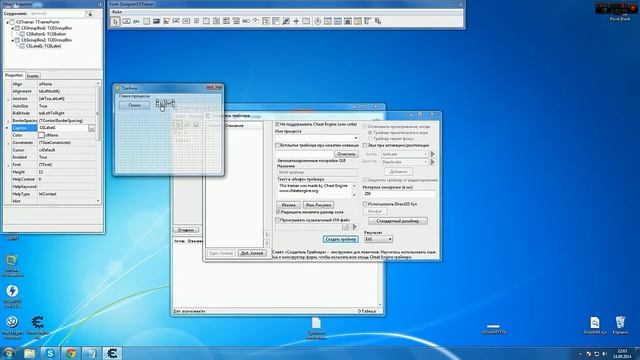Image resolution: width=640 pixels, height=360 pixels.
Task: Open Google Chrome from the taskbar
Action: (x=71, y=353)
